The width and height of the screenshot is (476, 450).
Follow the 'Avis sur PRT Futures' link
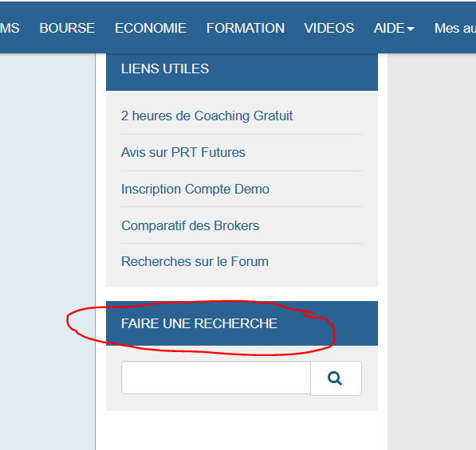click(x=183, y=152)
